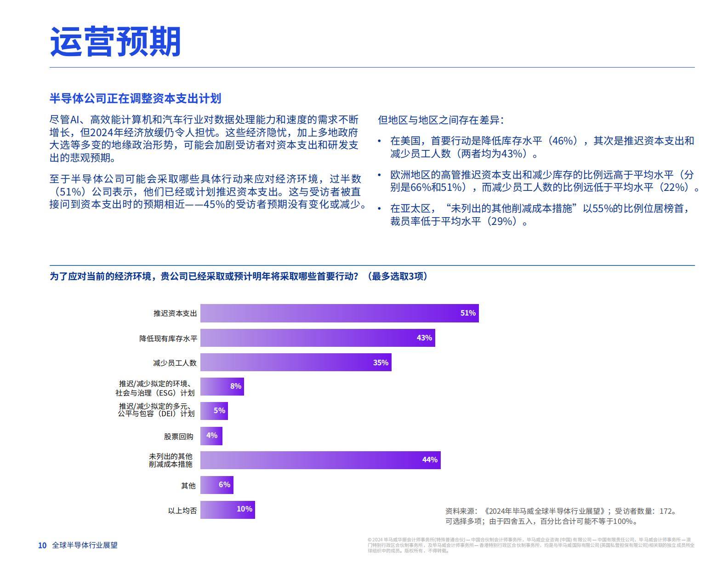Screen dimensions: 728x563
Task: Select the chart label "以上均否"
Action: pyautogui.click(x=182, y=511)
